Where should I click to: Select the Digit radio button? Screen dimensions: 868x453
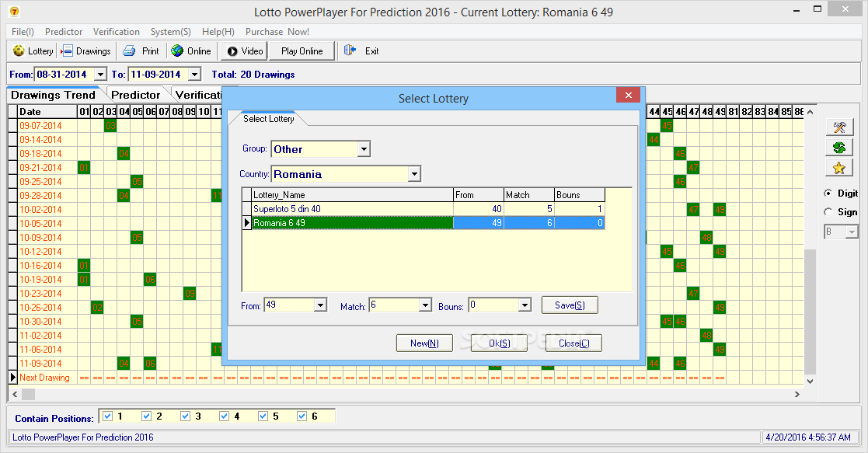(828, 193)
